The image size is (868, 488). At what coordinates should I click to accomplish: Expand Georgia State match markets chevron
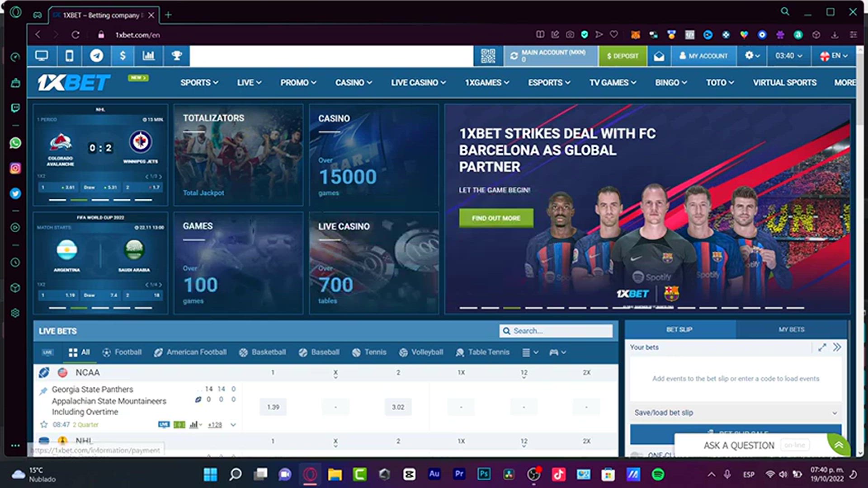[233, 425]
